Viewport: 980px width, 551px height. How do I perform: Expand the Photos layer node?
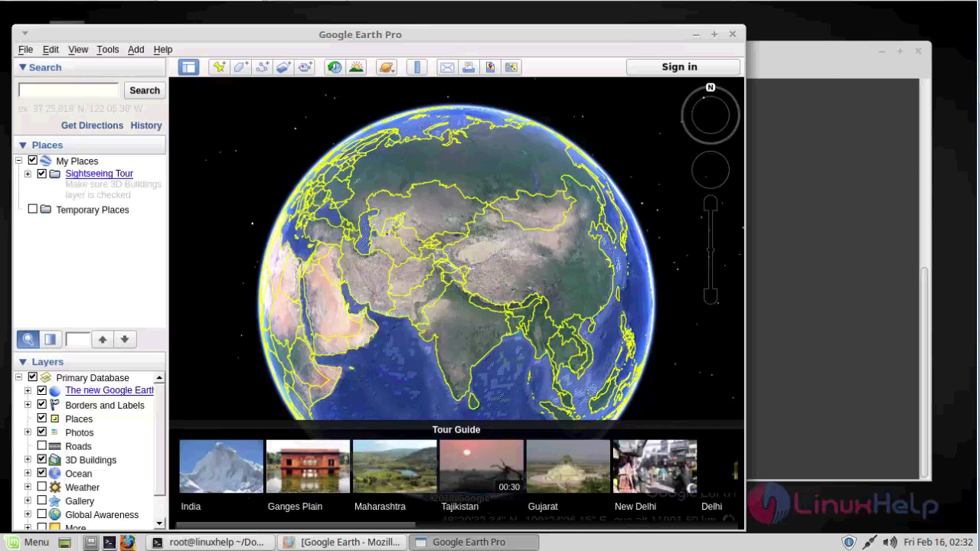[28, 432]
